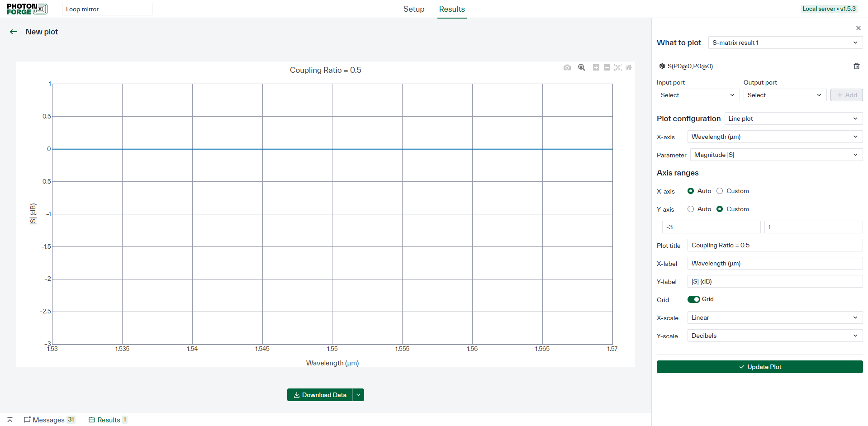Viewport: 868px width, 426px height.
Task: Edit the Y-label field
Action: [x=775, y=281]
